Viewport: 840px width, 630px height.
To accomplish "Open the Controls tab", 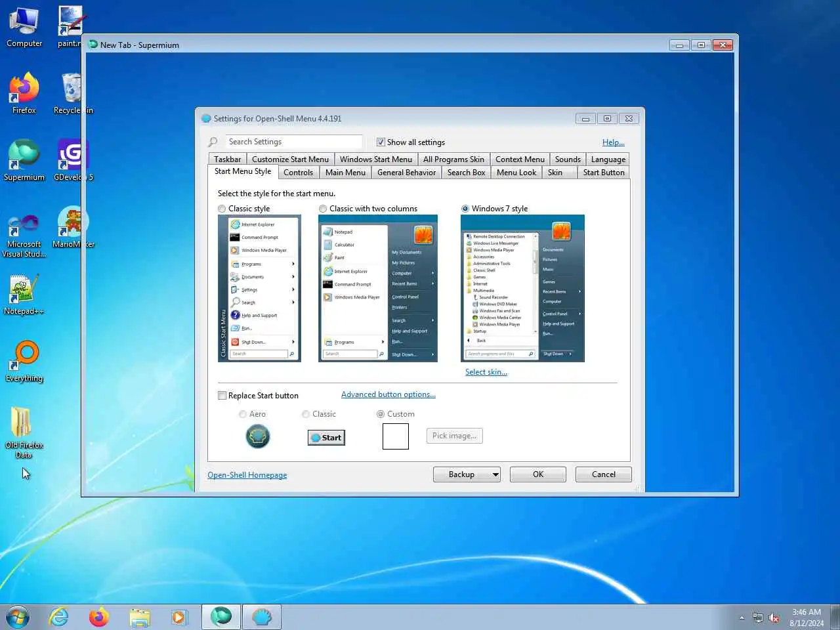I will point(298,173).
